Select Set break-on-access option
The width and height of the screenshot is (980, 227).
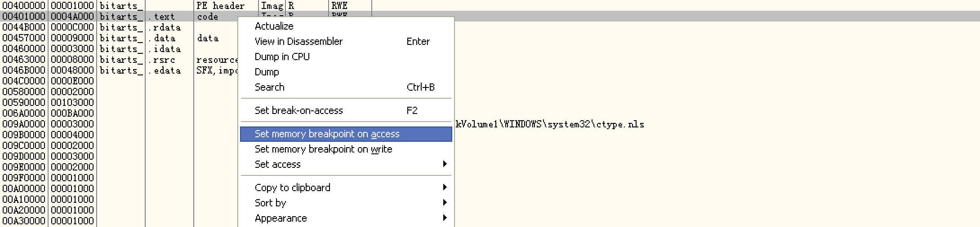pyautogui.click(x=298, y=110)
